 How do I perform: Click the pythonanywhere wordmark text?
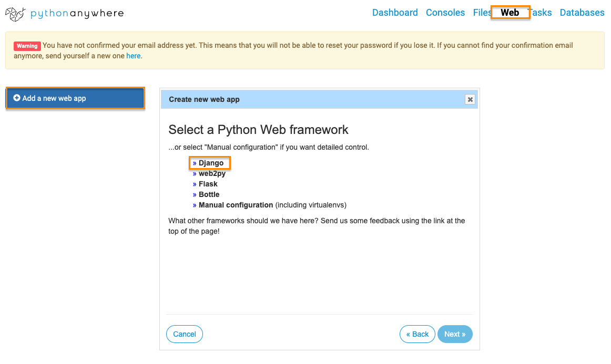click(x=77, y=14)
